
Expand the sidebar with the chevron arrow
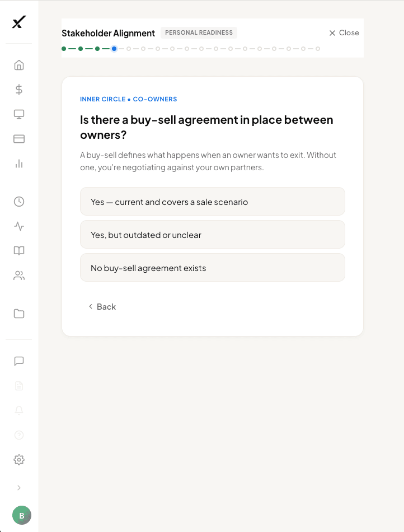pos(18,487)
